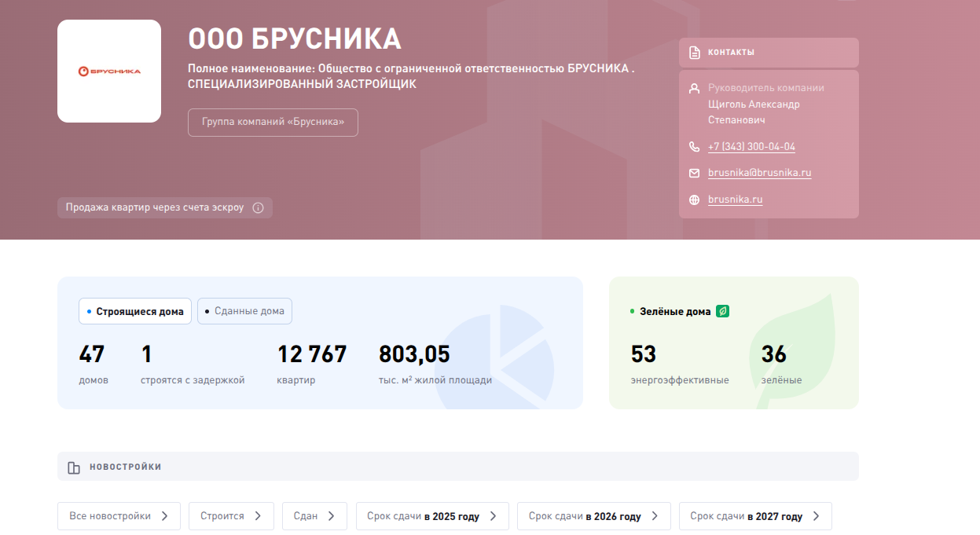The width and height of the screenshot is (980, 535).
Task: Click the green leaf badge icon
Action: point(723,311)
